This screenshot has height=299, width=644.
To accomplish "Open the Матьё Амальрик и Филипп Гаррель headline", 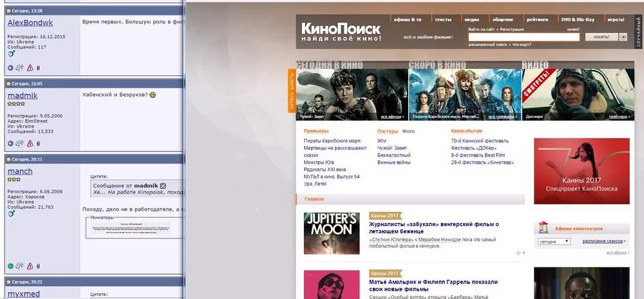I will click(x=433, y=285).
